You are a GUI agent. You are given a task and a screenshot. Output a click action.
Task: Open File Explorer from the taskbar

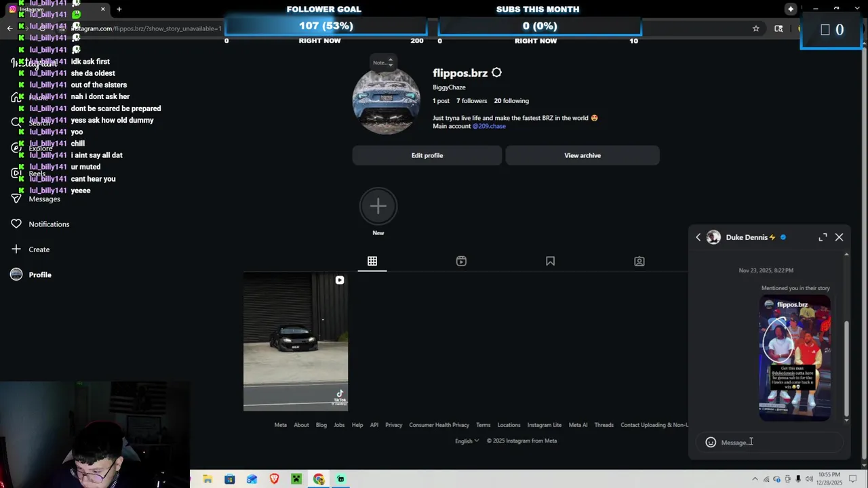pyautogui.click(x=208, y=479)
